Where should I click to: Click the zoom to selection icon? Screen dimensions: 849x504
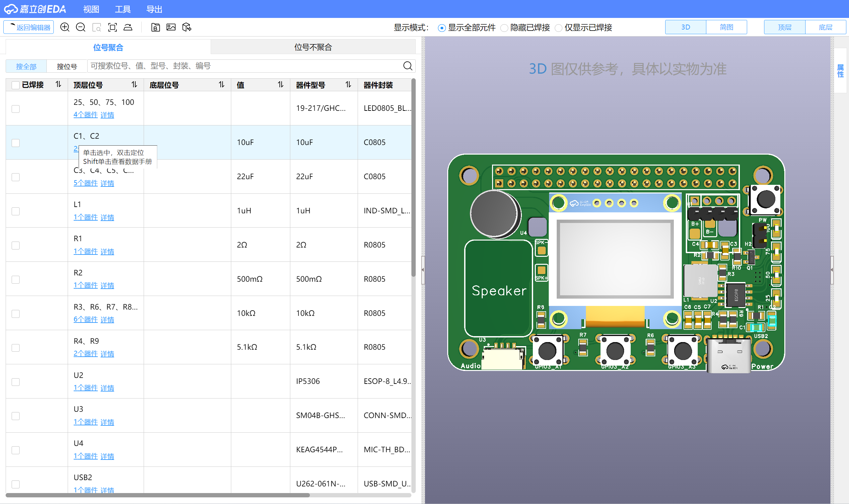(x=97, y=27)
